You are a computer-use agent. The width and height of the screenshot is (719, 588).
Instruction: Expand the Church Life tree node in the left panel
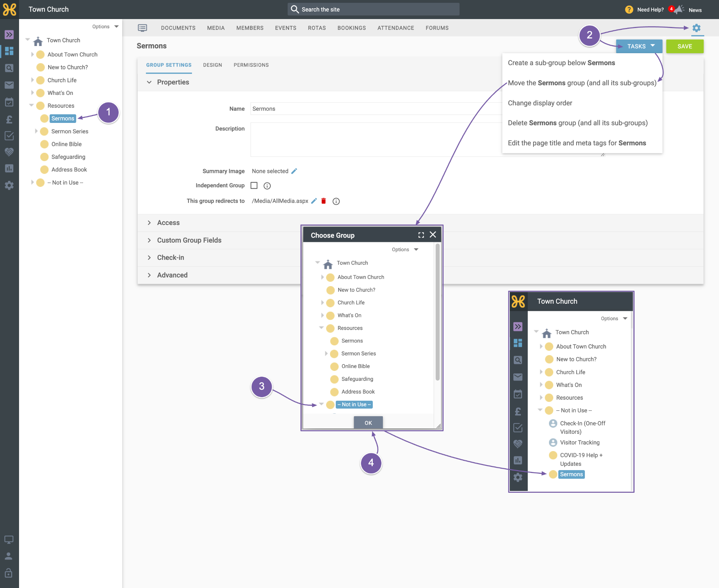point(32,80)
